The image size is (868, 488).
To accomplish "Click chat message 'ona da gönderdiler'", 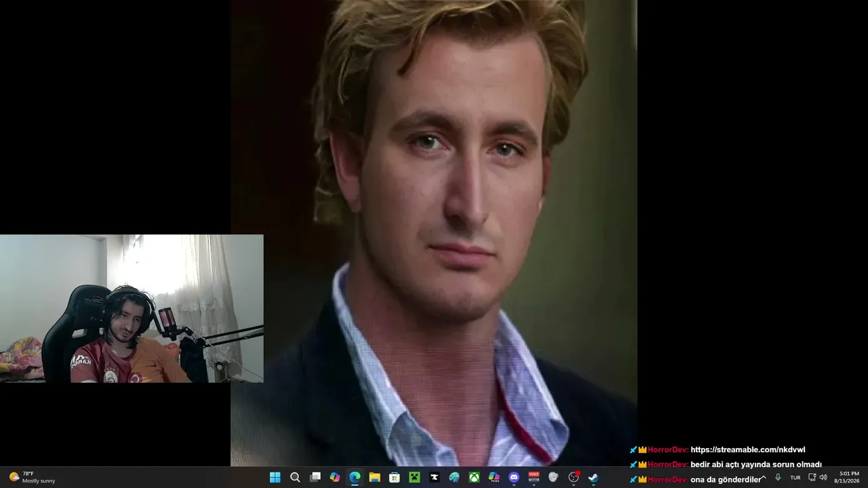I will point(726,479).
